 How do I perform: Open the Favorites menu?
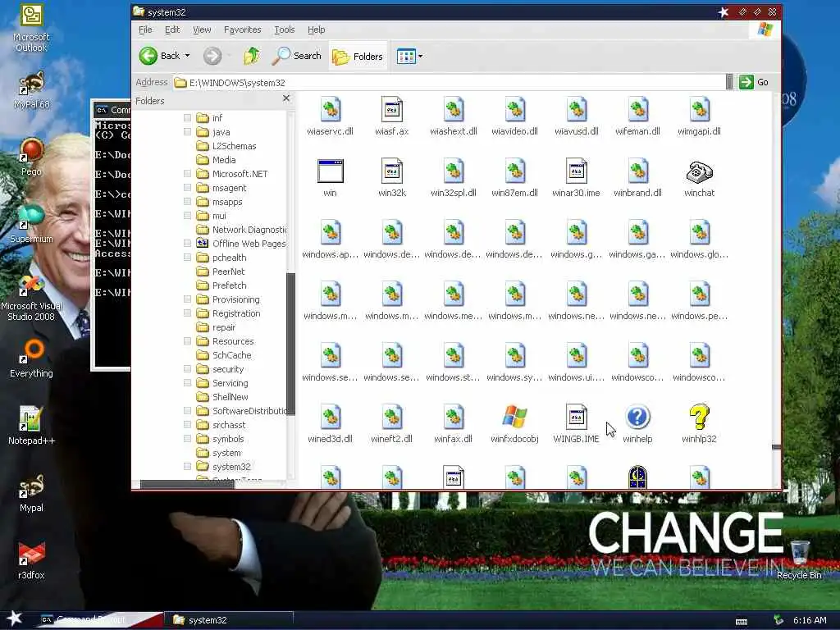coord(242,30)
